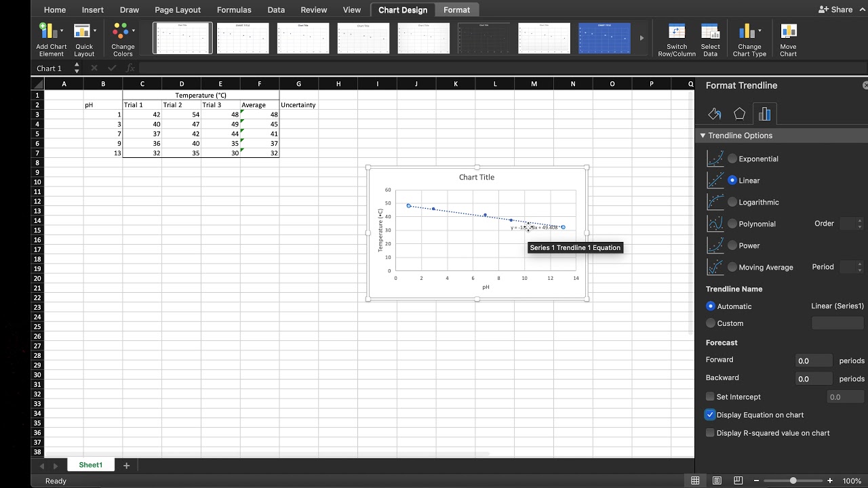Click the Share button
This screenshot has height=488, width=868.
[835, 9]
